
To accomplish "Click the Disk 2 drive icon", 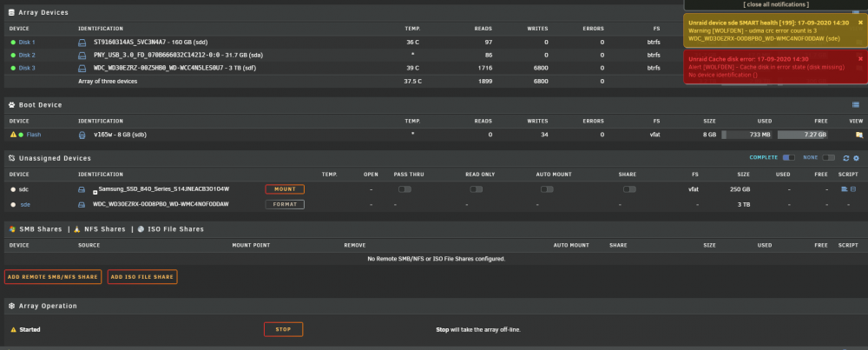I will [82, 55].
